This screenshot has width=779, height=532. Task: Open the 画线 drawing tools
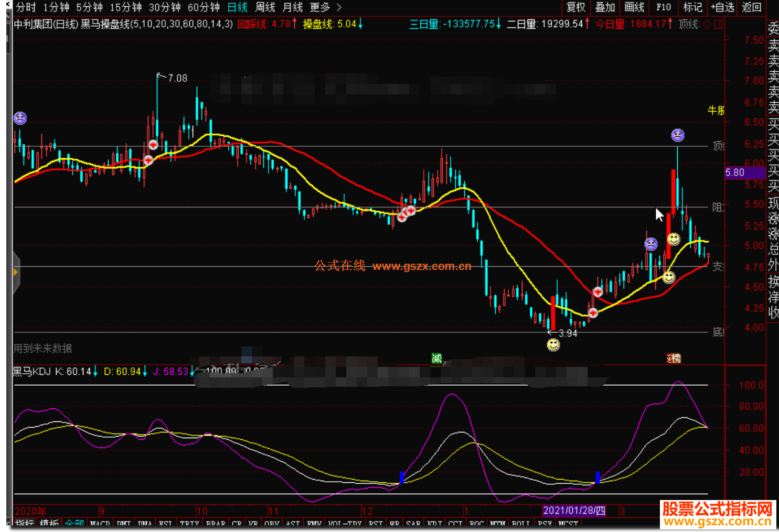[634, 7]
